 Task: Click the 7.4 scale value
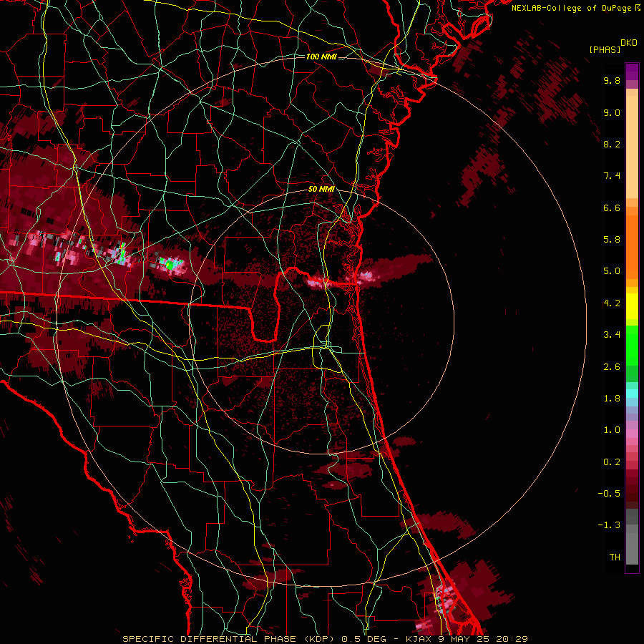[x=612, y=176]
